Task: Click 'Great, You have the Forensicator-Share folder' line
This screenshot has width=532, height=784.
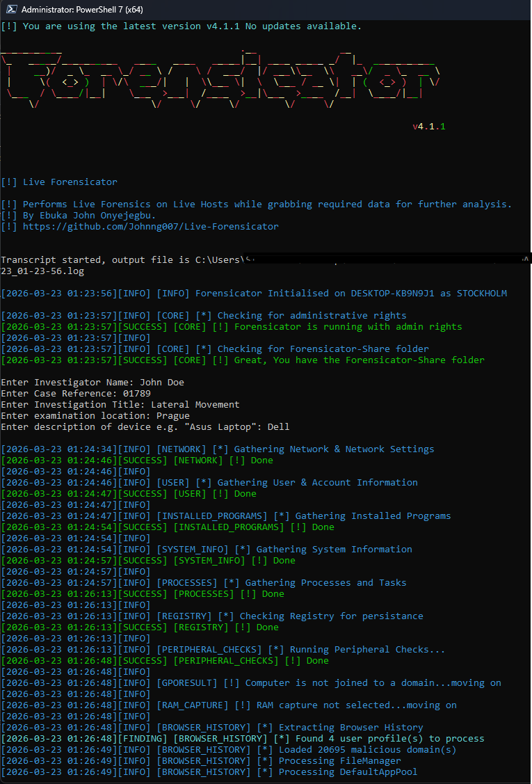Action: coord(243,360)
